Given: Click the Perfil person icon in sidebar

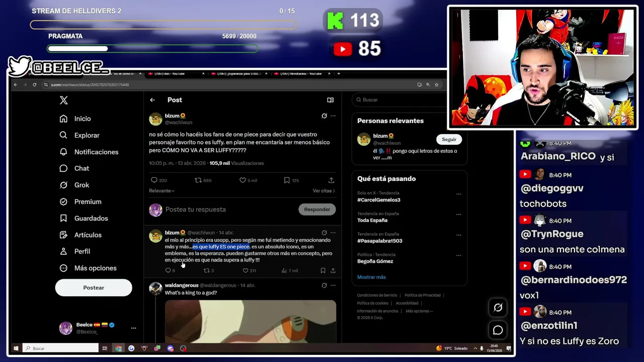Looking at the screenshot, I should (63, 251).
